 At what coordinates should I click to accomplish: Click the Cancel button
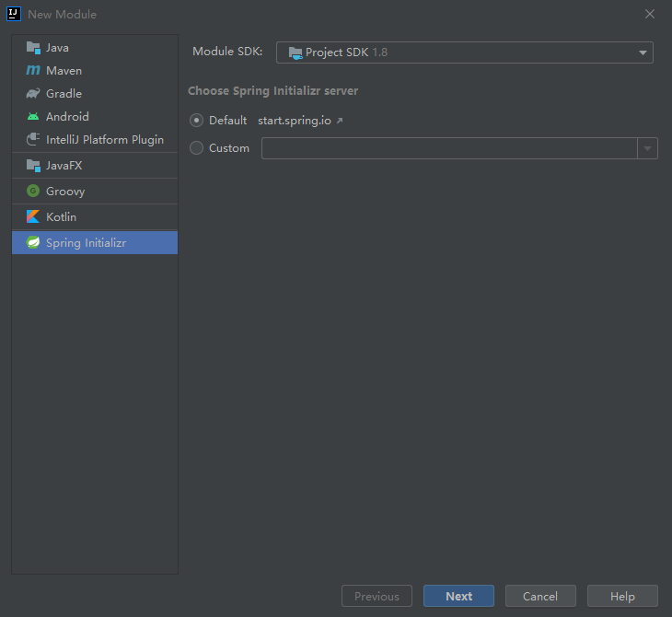(540, 596)
